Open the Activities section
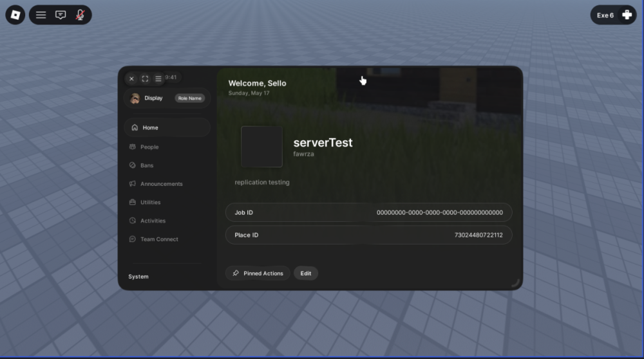The width and height of the screenshot is (644, 359). [x=153, y=221]
